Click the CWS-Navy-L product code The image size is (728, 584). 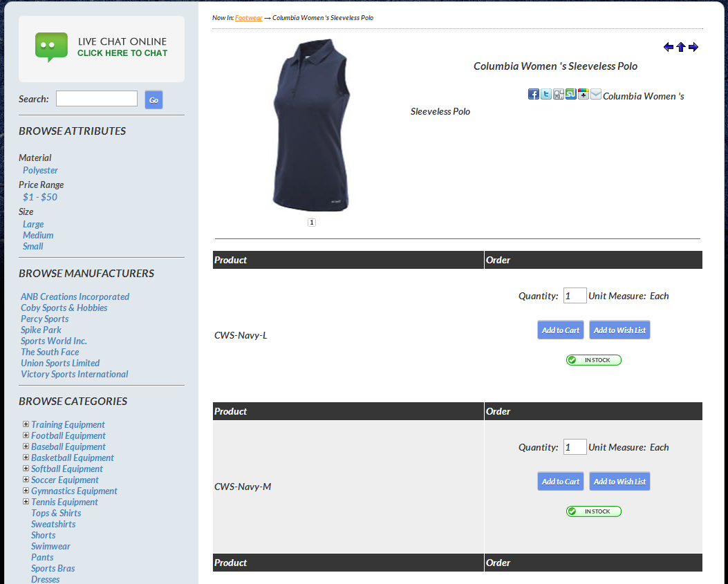pyautogui.click(x=241, y=335)
